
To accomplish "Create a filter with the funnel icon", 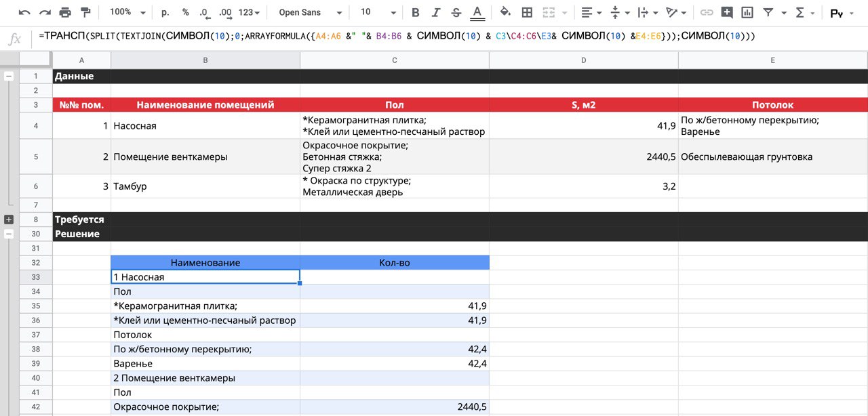I will 768,12.
